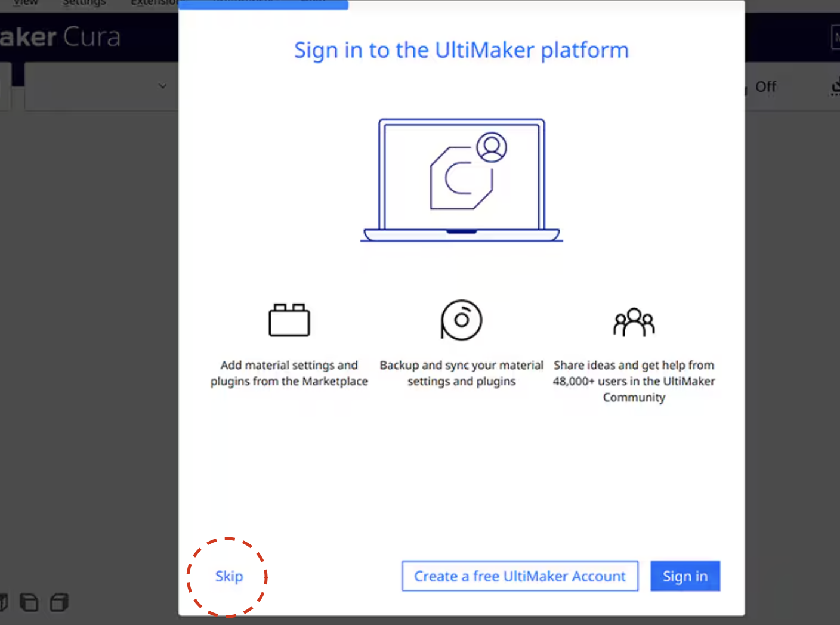Open the Marketplace button in header
840x625 pixels.
tap(835, 38)
